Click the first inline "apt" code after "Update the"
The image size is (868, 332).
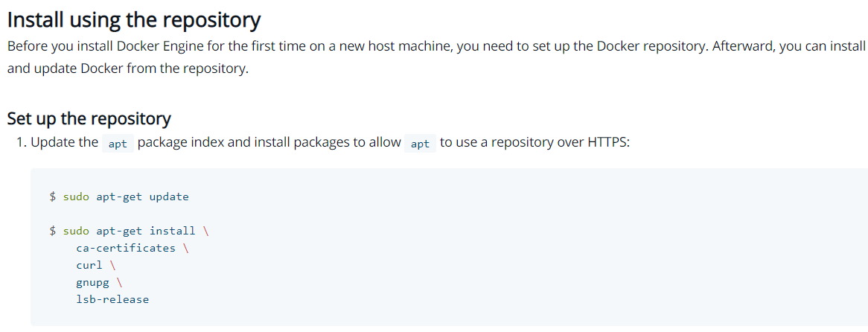pyautogui.click(x=118, y=144)
